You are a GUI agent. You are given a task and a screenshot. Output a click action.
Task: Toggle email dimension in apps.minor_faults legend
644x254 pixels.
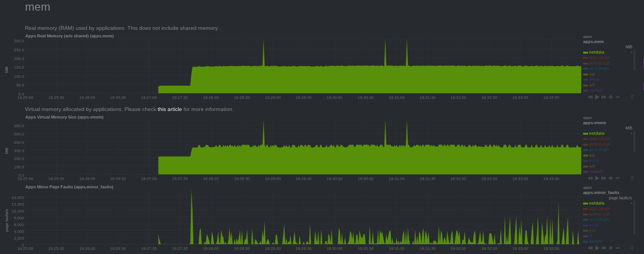click(x=594, y=225)
